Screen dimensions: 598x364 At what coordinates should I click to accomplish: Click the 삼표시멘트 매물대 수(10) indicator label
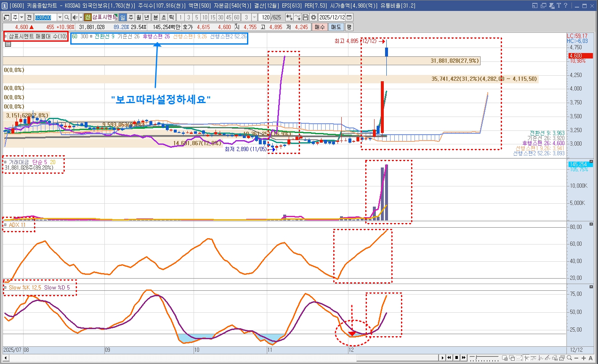37,36
